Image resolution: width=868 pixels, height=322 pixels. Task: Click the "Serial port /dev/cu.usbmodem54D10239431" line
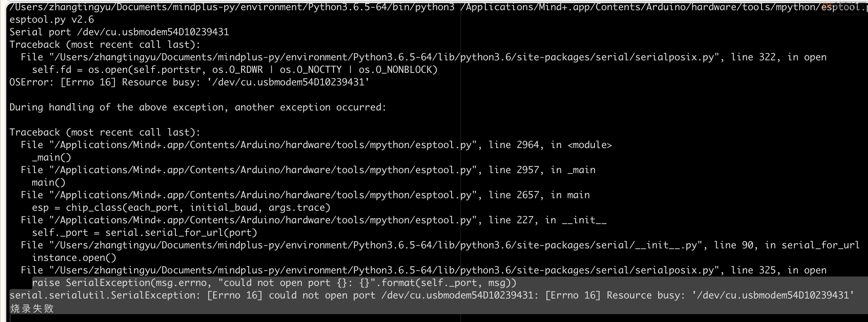119,32
